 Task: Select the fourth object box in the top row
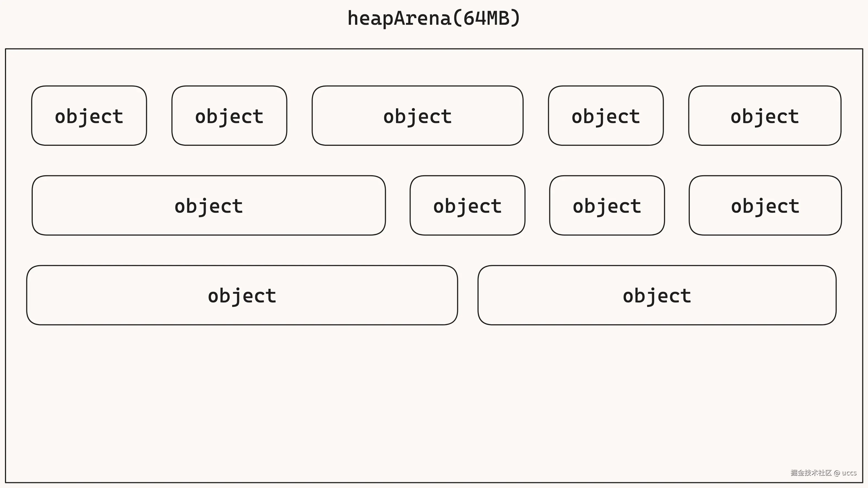[606, 116]
